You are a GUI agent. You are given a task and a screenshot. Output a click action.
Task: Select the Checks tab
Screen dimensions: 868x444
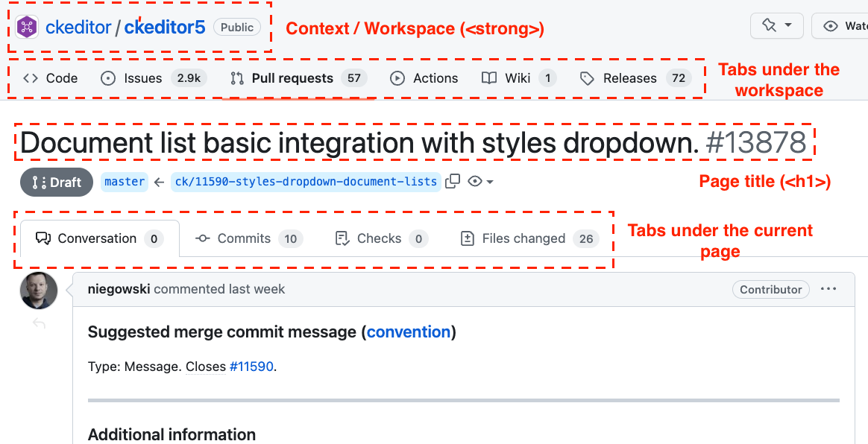tap(377, 238)
